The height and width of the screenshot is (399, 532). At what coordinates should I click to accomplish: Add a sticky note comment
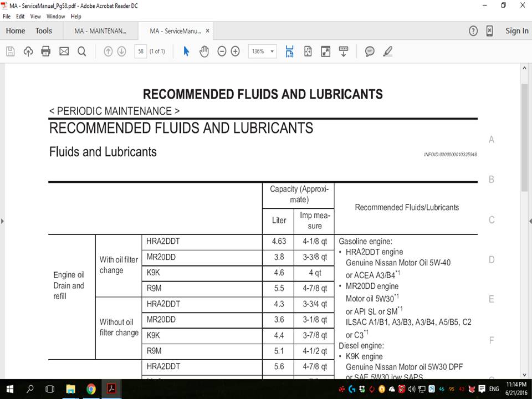pyautogui.click(x=370, y=52)
